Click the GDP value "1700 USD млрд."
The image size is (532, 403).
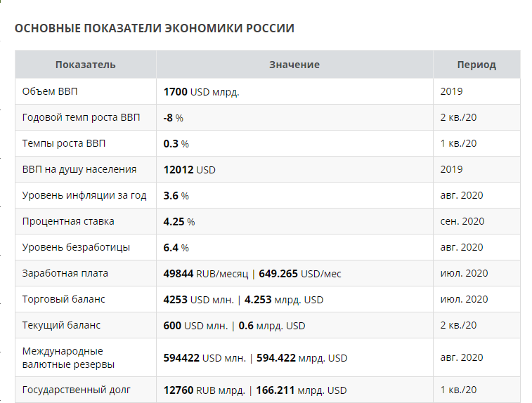pos(201,92)
